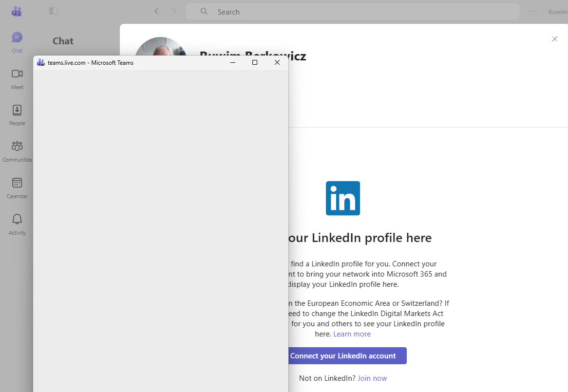Open the Ruwim account menu at top right
This screenshot has width=568, height=392.
point(558,12)
